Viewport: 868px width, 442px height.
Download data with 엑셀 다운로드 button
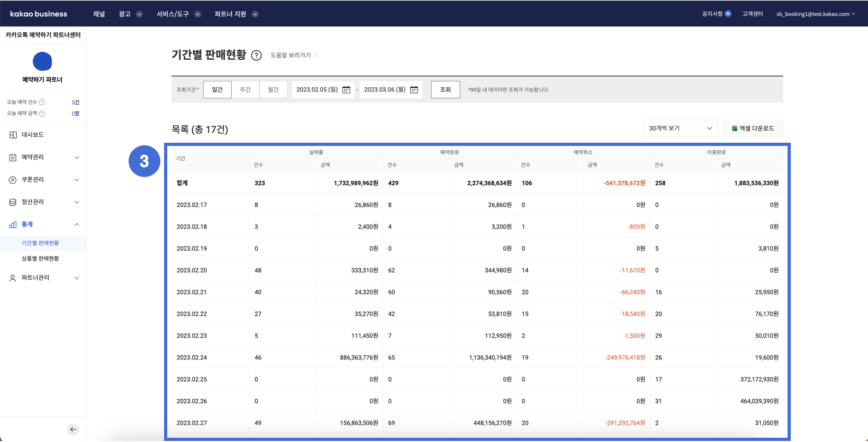point(753,128)
